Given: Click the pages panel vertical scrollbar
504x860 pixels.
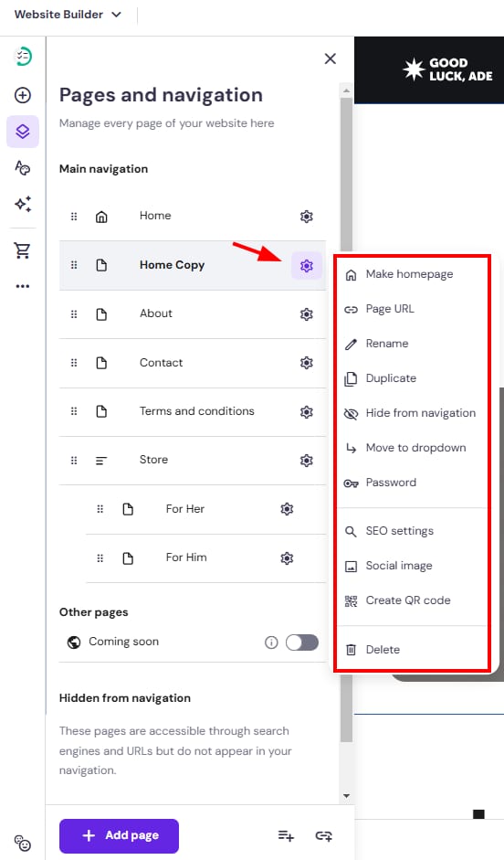Looking at the screenshot, I should click(346, 419).
